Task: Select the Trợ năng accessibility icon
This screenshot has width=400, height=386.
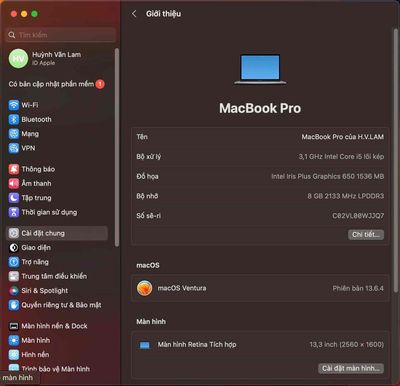Action: pos(14,262)
